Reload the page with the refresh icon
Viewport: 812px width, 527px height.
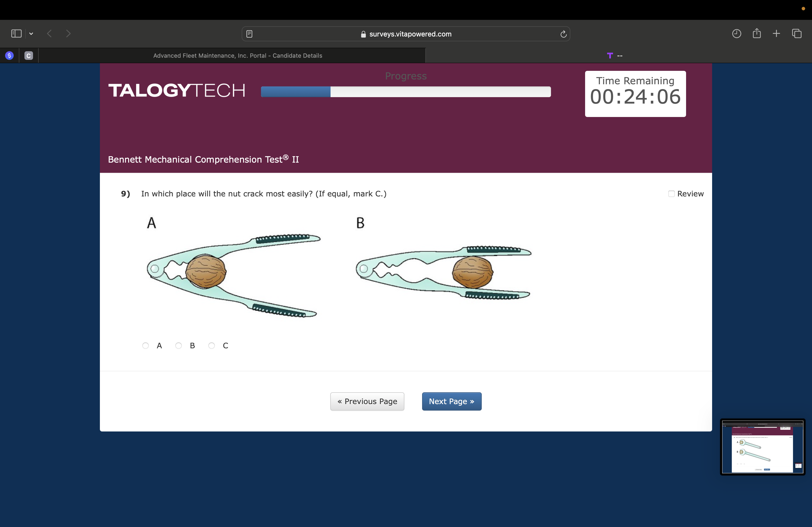(563, 34)
